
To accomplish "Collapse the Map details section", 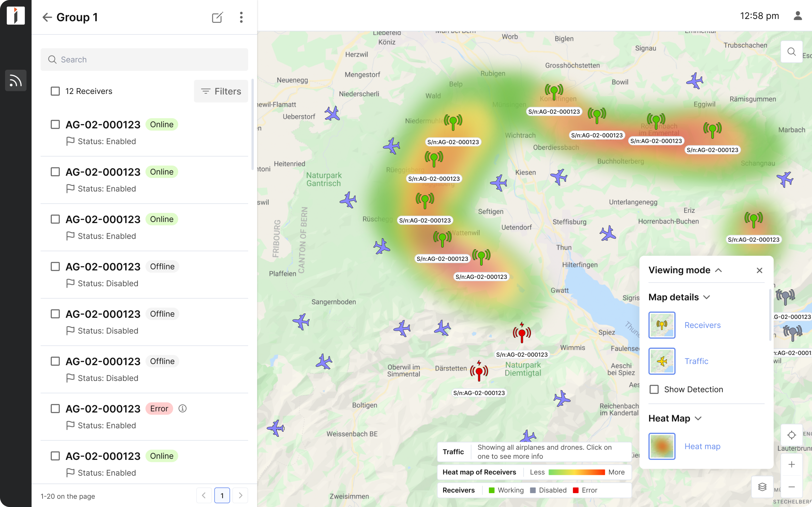I will point(707,297).
